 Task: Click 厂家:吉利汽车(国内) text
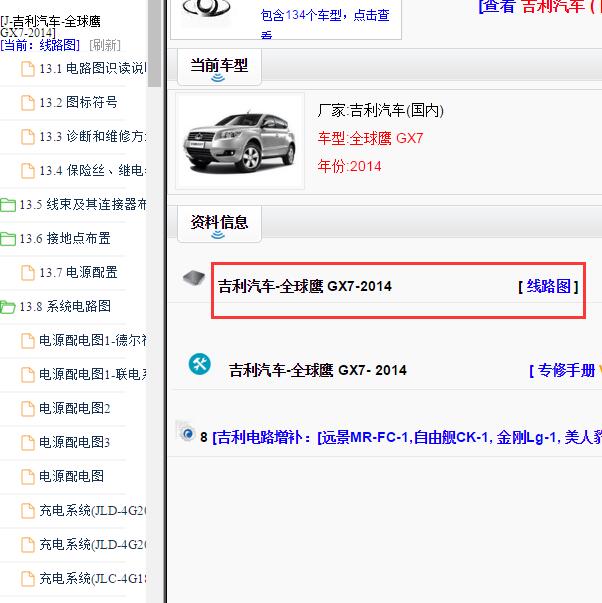[x=380, y=111]
